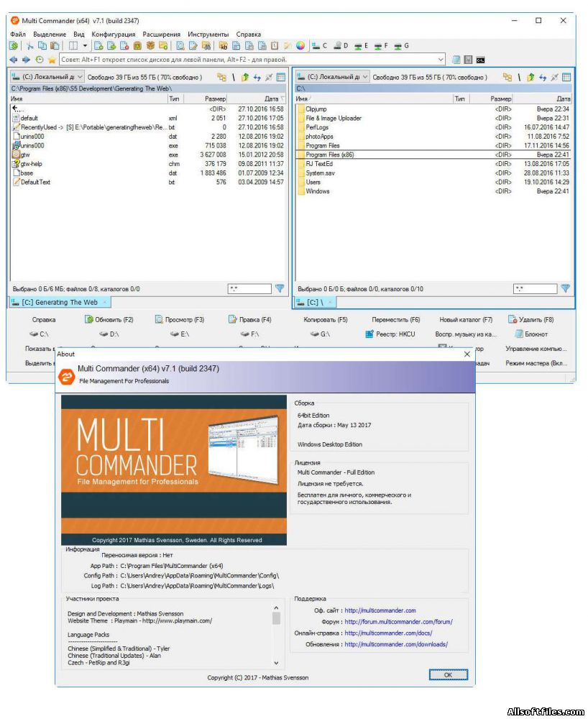Open the forum.multicommander.com forum link
Screen dimensions: 588x719
coord(398,622)
